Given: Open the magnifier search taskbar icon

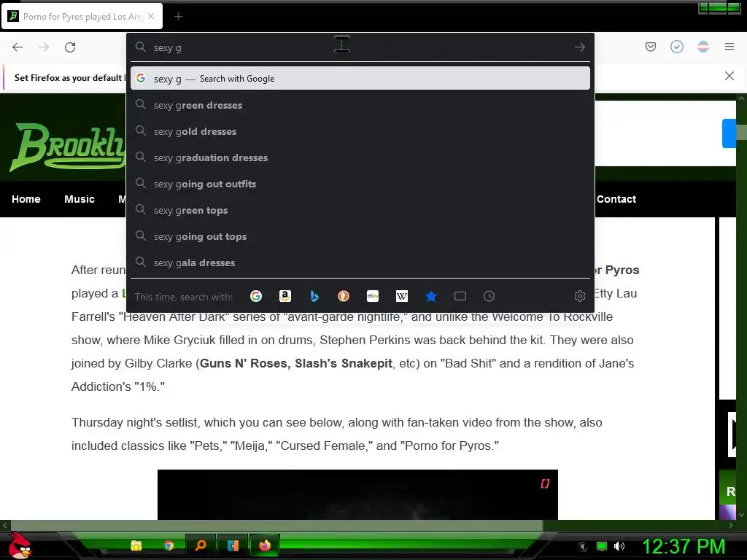Looking at the screenshot, I should [201, 545].
